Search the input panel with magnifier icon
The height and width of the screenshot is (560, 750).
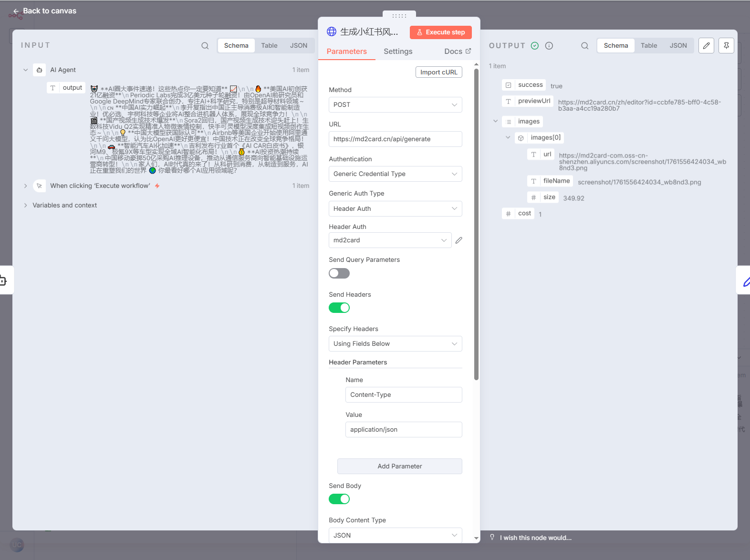[x=205, y=46]
